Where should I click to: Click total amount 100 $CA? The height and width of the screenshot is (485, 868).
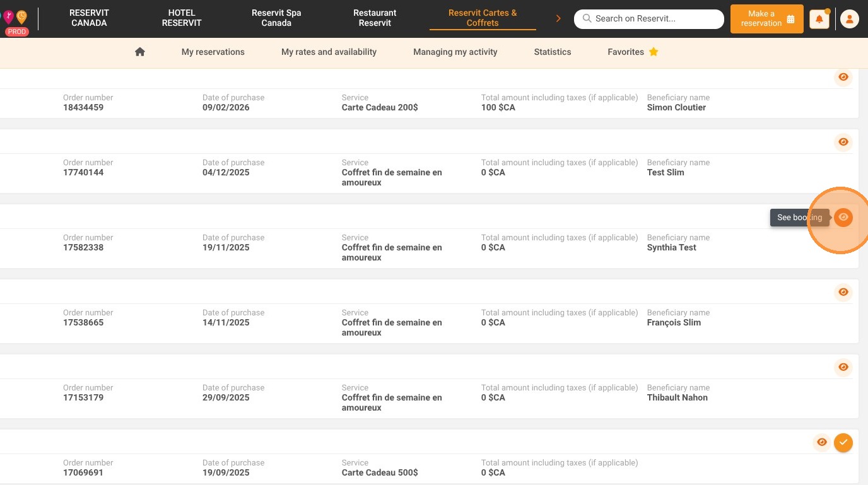click(498, 107)
